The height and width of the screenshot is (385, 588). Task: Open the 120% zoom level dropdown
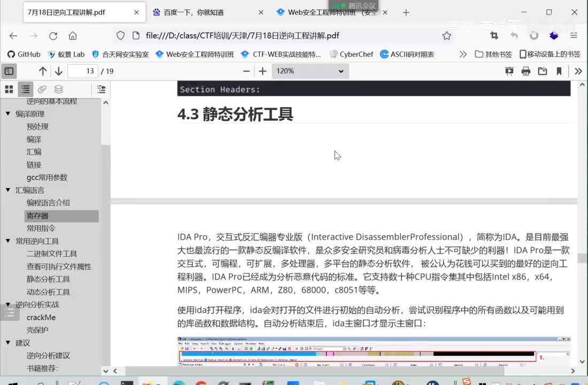(310, 71)
